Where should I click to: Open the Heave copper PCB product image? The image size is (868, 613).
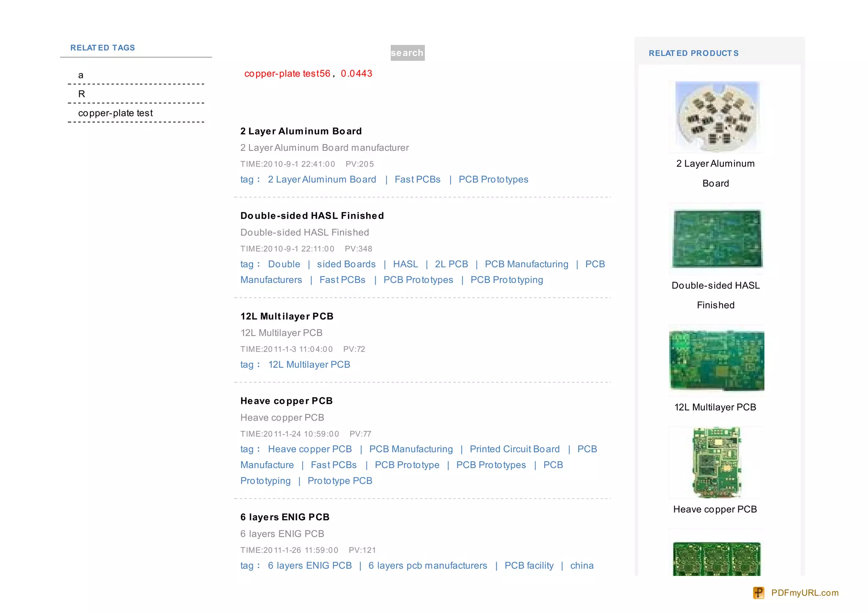pyautogui.click(x=716, y=463)
